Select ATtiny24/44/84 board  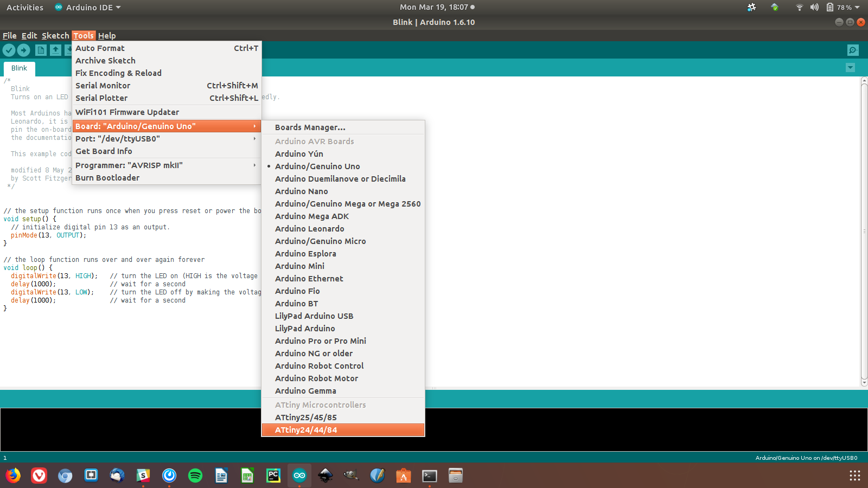[343, 430]
